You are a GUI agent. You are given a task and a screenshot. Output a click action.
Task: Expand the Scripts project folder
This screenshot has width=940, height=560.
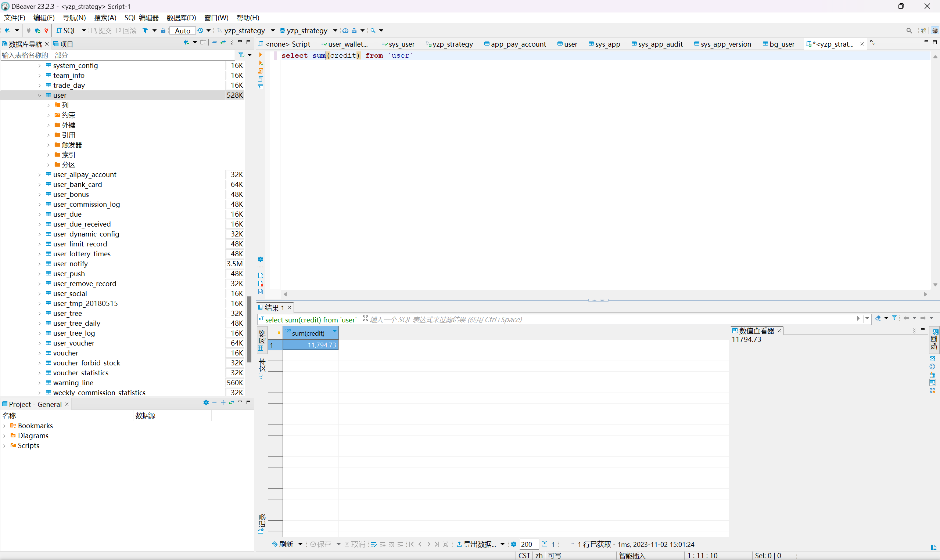point(4,445)
